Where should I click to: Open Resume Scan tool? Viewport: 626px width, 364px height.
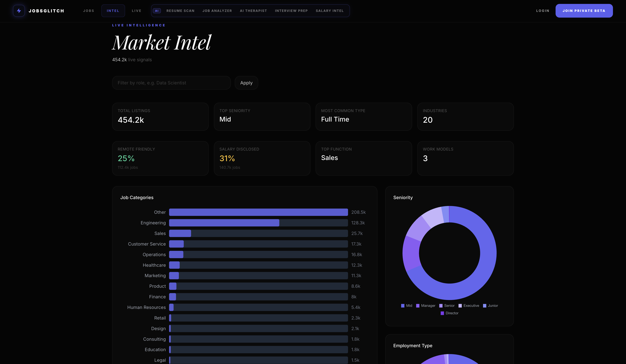point(180,11)
